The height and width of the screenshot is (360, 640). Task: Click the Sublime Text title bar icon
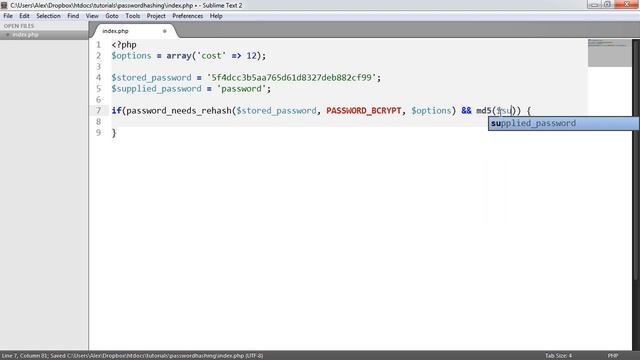pos(4,5)
